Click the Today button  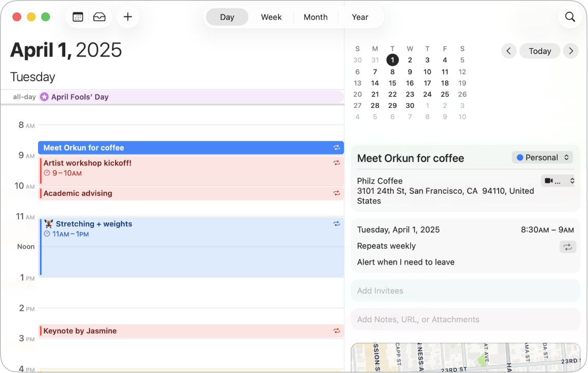[x=540, y=51]
